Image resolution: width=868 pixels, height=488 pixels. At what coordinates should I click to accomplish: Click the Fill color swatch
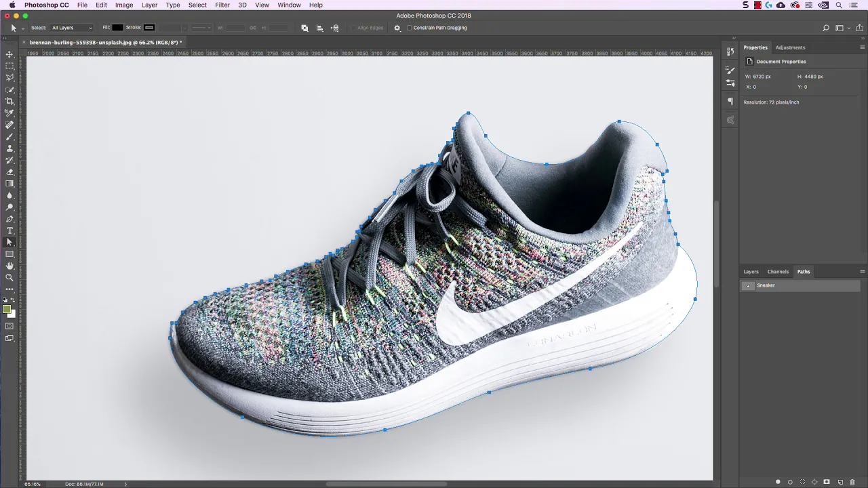(117, 28)
